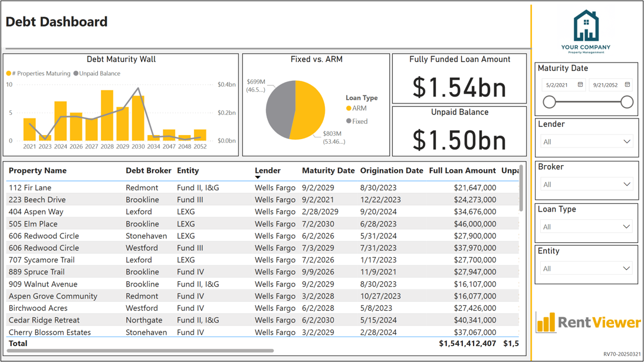
Task: Sort by Maturity Date column header
Action: pos(328,171)
